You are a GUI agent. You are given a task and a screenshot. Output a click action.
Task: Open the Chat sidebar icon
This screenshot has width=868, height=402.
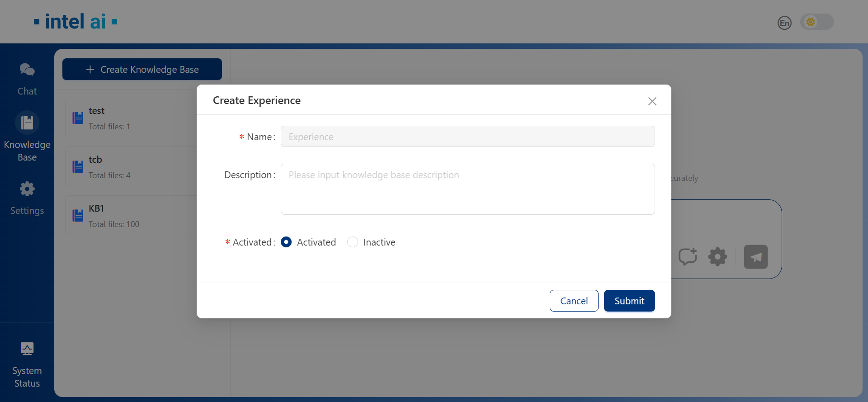tap(27, 70)
